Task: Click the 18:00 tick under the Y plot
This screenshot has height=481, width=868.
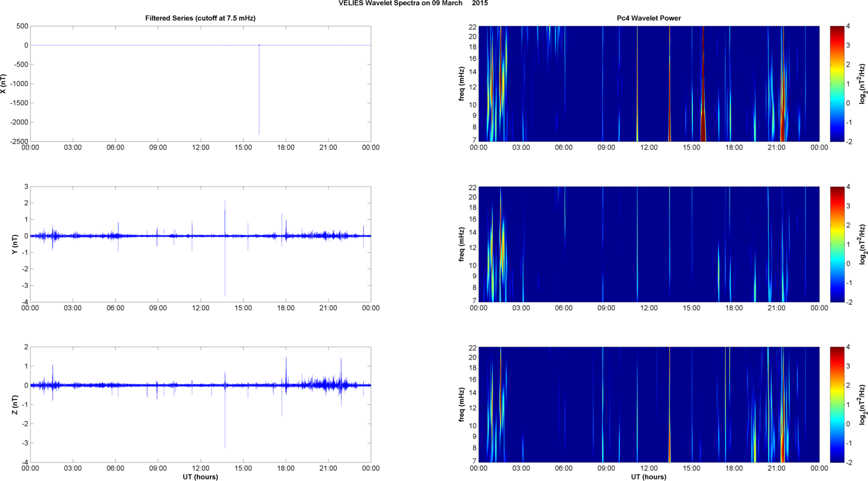Action: pyautogui.click(x=285, y=308)
